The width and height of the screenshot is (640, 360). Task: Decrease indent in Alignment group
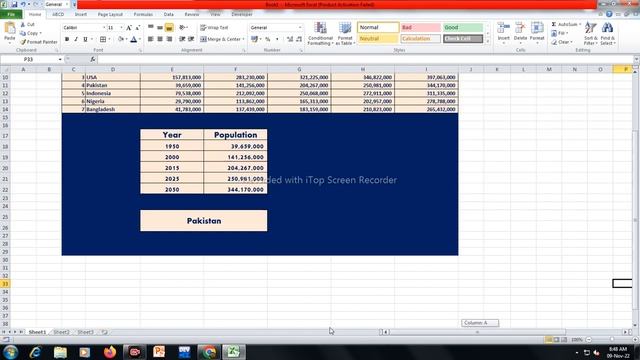click(182, 39)
